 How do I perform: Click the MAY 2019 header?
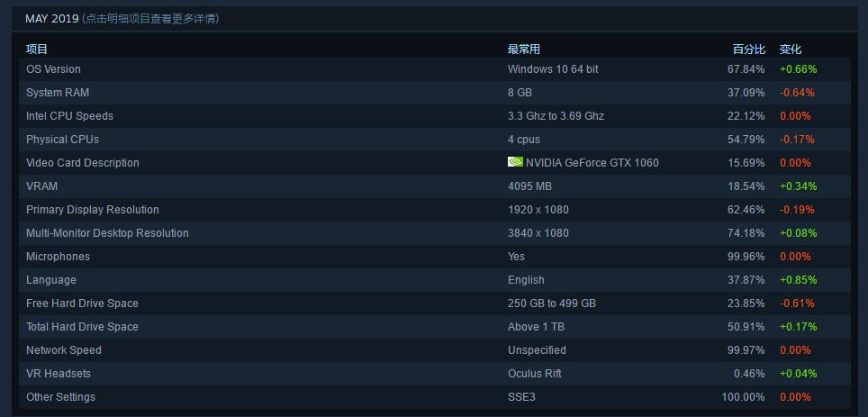click(x=52, y=19)
